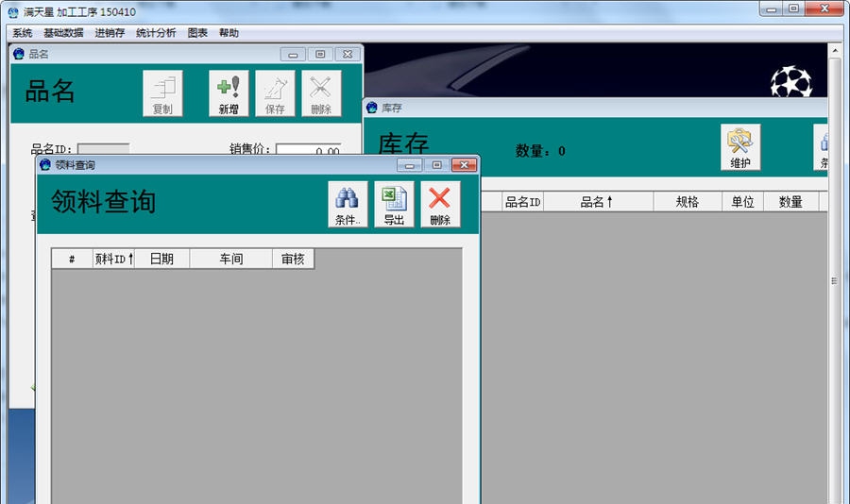The image size is (850, 504).
Task: Click 导出 Excel export button
Action: click(x=394, y=204)
